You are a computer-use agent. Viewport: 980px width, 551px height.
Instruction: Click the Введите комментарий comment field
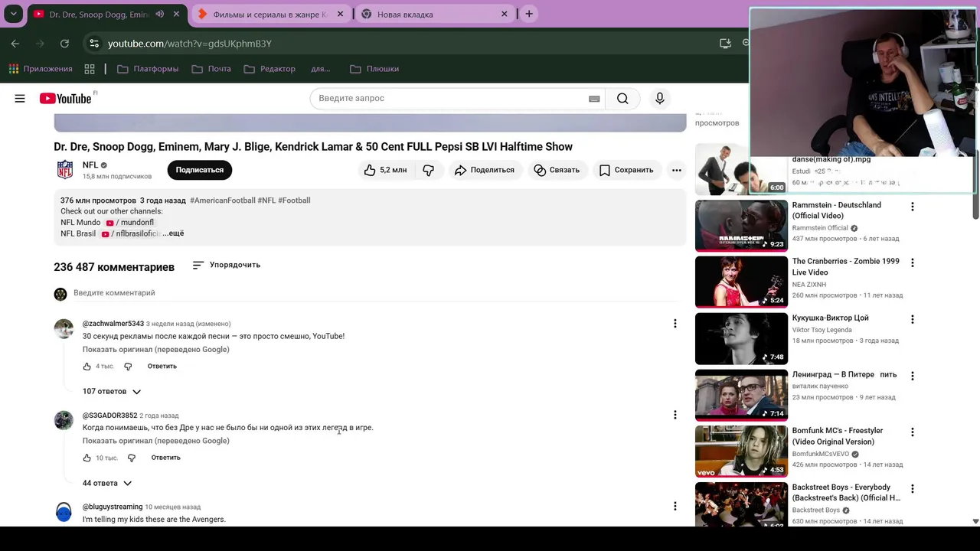[x=375, y=293]
